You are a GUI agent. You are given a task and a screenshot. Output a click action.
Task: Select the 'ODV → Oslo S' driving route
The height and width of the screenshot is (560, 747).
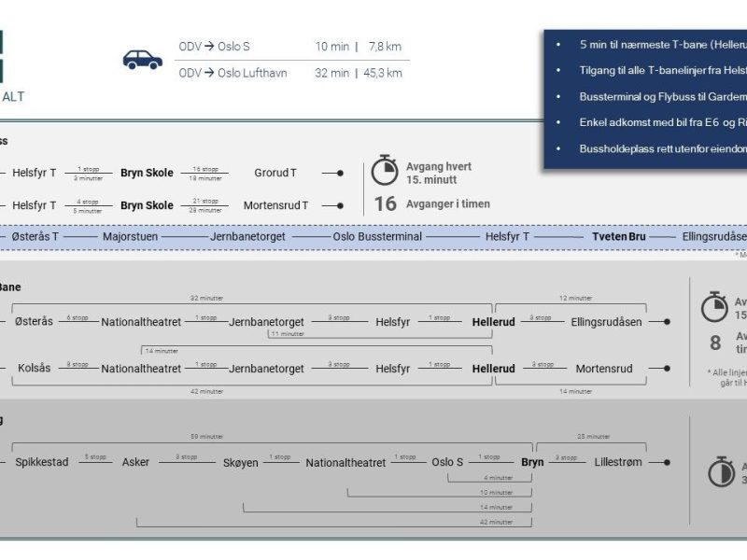(214, 47)
